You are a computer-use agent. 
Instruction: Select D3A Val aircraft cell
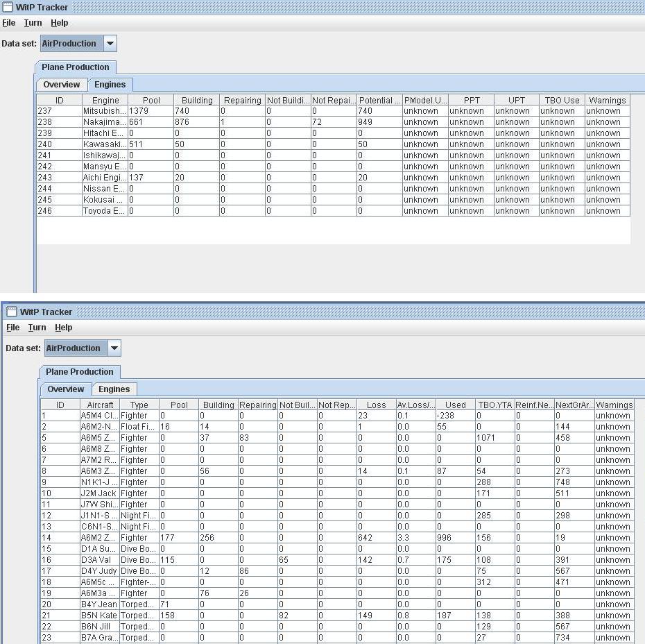click(100, 560)
